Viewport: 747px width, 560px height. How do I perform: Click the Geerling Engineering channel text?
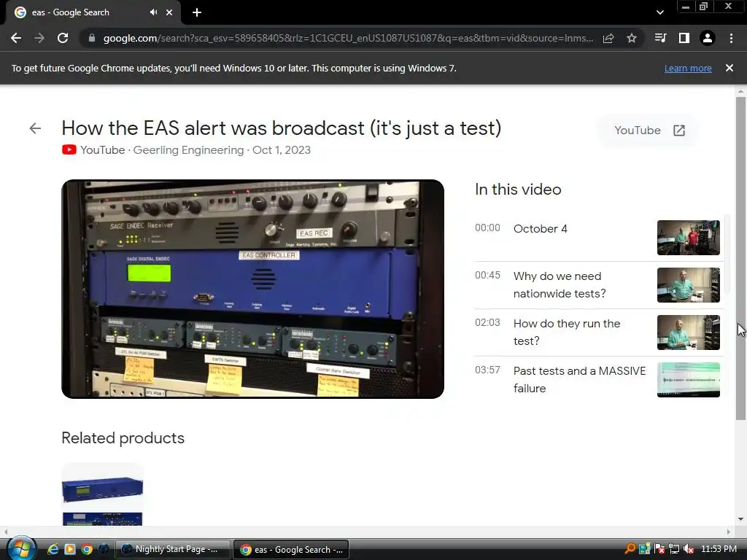click(x=188, y=150)
